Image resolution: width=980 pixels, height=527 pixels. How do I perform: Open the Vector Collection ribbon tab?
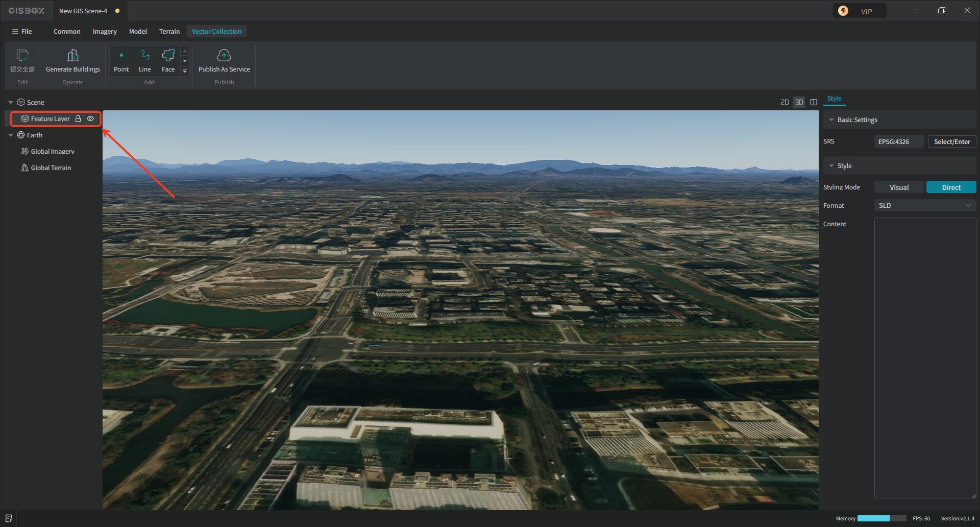(x=217, y=31)
